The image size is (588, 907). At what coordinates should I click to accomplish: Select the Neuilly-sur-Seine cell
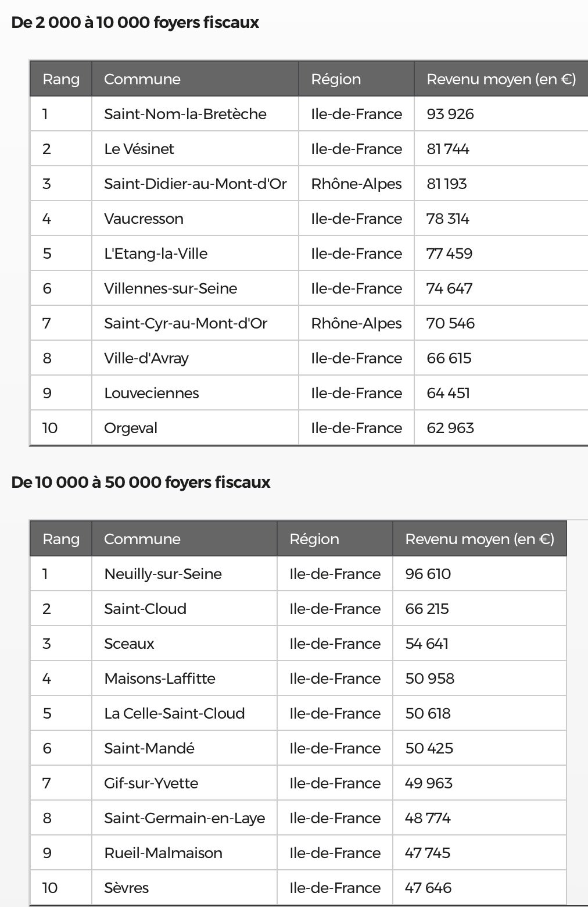click(184, 574)
